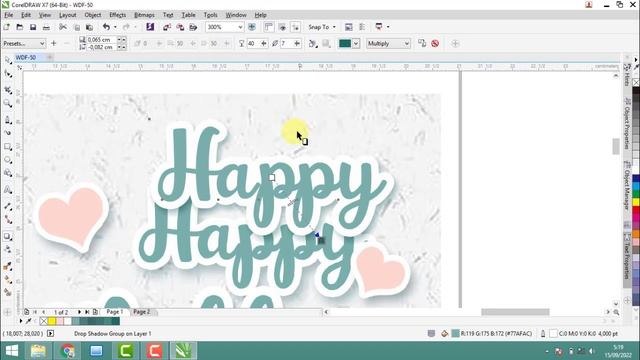This screenshot has width=640, height=360.
Task: Select the Connector tool
Action: click(x=7, y=220)
